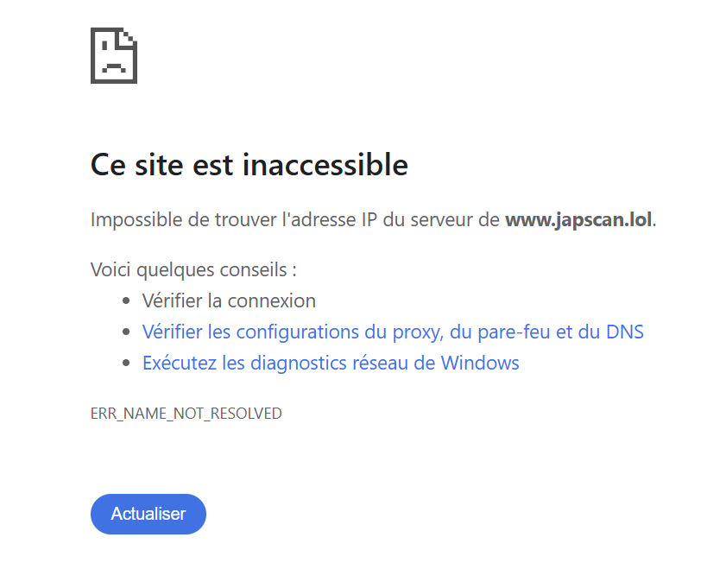The height and width of the screenshot is (588, 726).
Task: Run the Windows network diagnostics link
Action: 331,363
